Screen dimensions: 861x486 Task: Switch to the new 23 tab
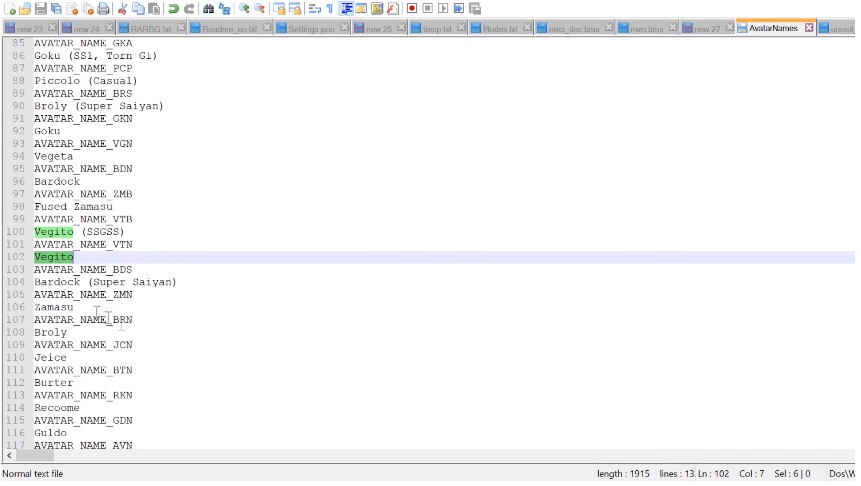click(29, 29)
